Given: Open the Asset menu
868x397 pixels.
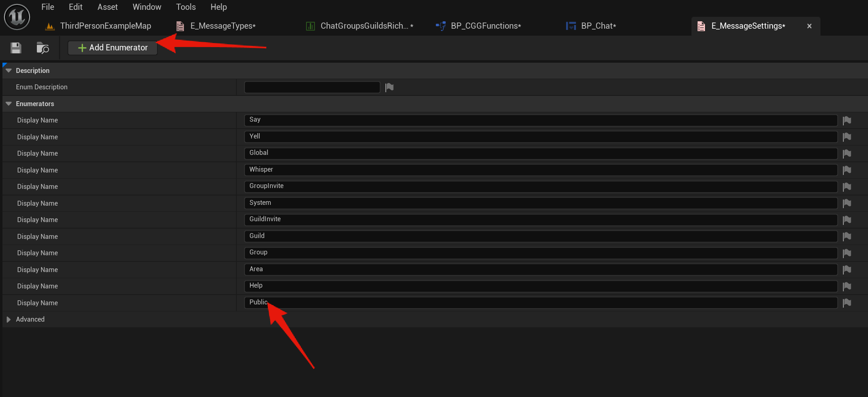Looking at the screenshot, I should (107, 7).
